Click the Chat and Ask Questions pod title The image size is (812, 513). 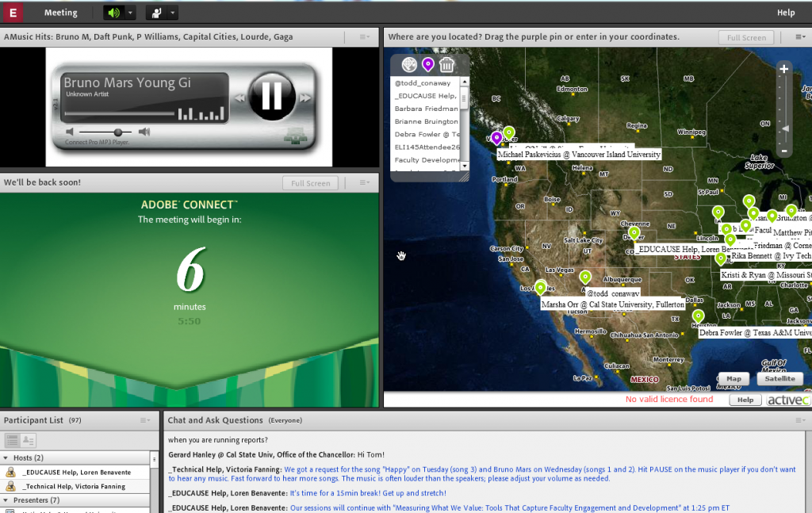(x=215, y=420)
